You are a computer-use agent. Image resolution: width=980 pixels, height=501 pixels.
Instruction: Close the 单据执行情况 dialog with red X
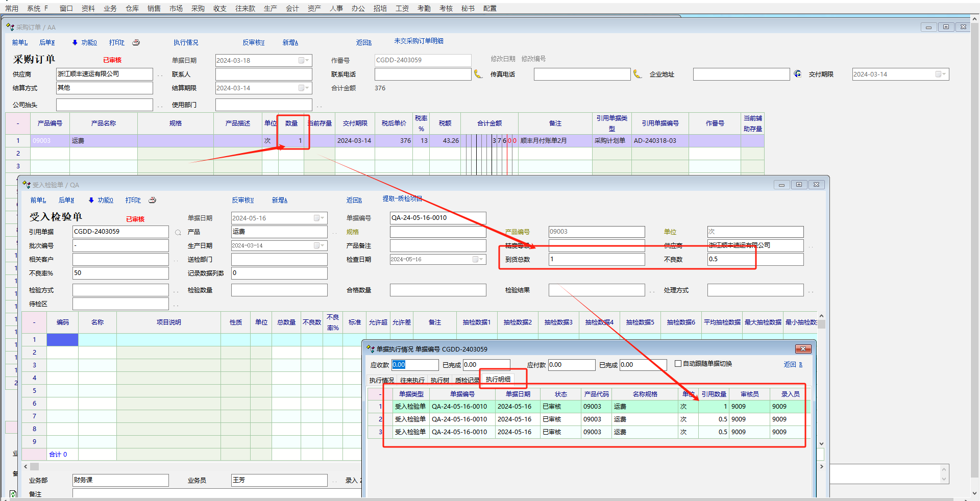803,349
